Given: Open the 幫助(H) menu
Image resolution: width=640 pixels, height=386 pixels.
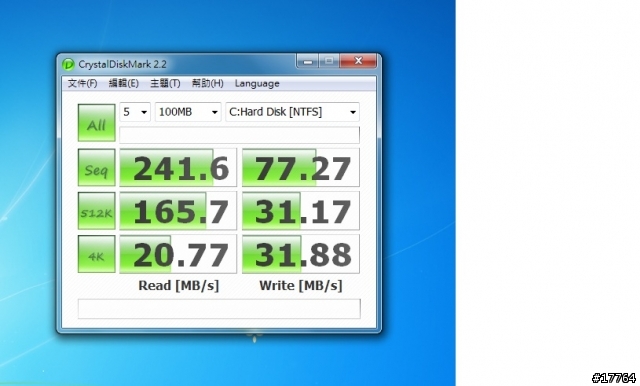Looking at the screenshot, I should click(207, 83).
